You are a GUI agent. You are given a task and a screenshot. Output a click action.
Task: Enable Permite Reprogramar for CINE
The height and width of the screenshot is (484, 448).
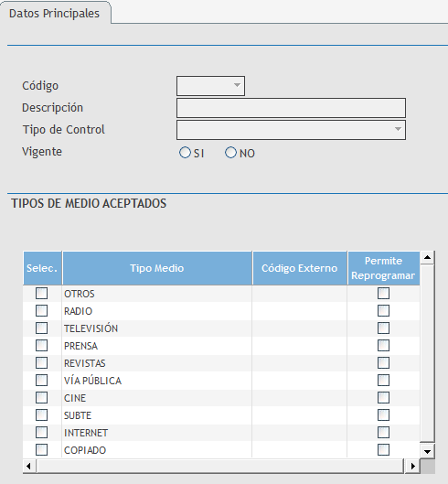(383, 398)
